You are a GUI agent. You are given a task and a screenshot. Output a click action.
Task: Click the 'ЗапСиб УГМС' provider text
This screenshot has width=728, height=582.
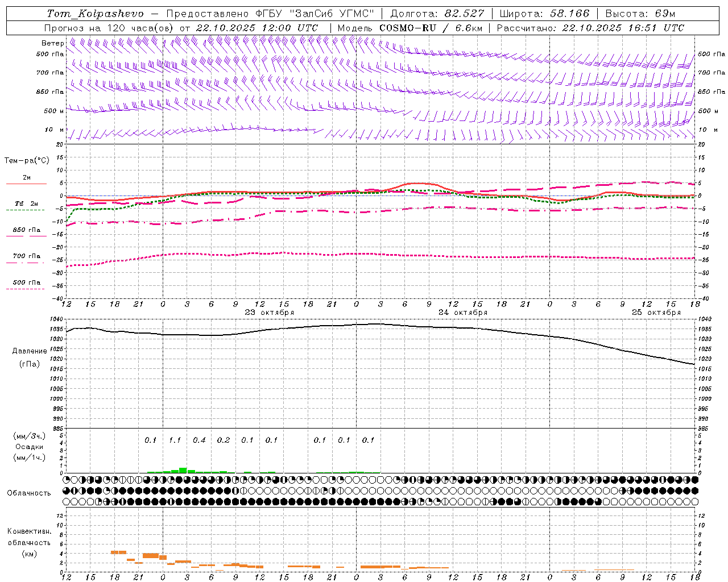coord(332,14)
